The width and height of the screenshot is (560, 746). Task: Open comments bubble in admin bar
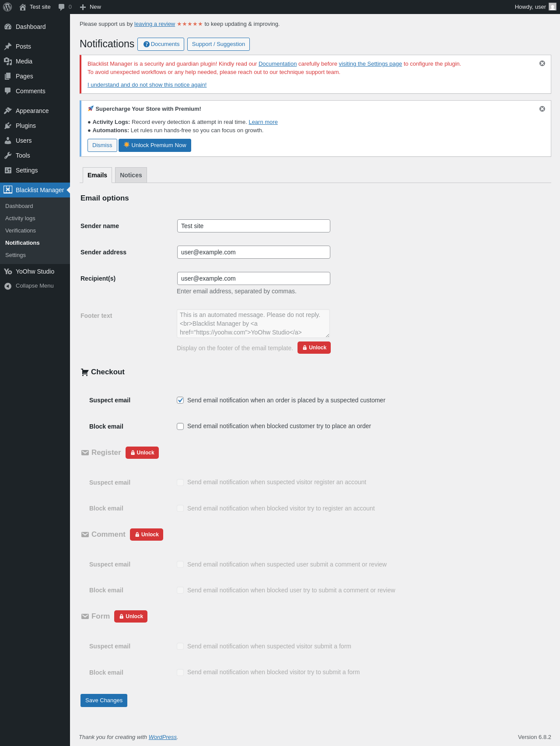tap(65, 7)
